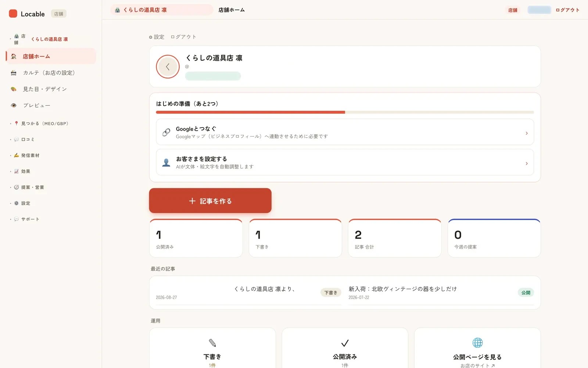Click the カルテ printer-style icon

tap(14, 73)
